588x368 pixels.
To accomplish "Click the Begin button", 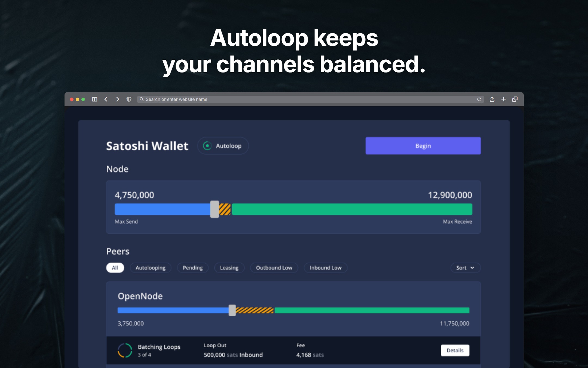I will (423, 146).
